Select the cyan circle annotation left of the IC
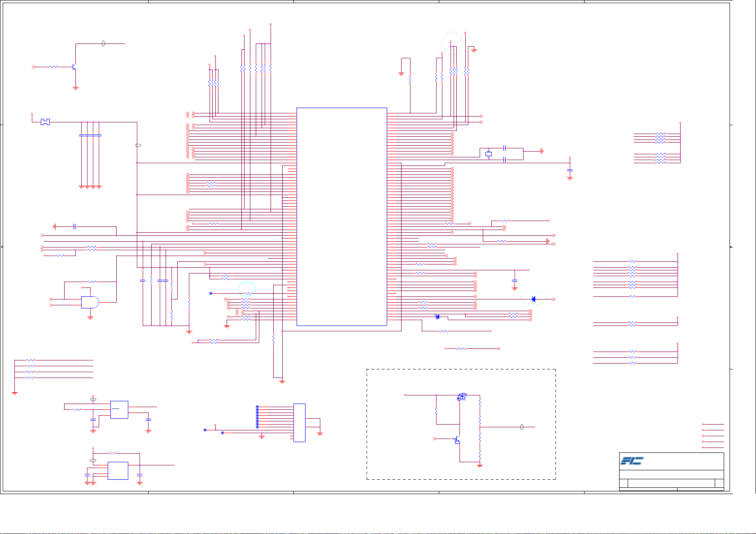This screenshot has width=756, height=534. tap(247, 289)
